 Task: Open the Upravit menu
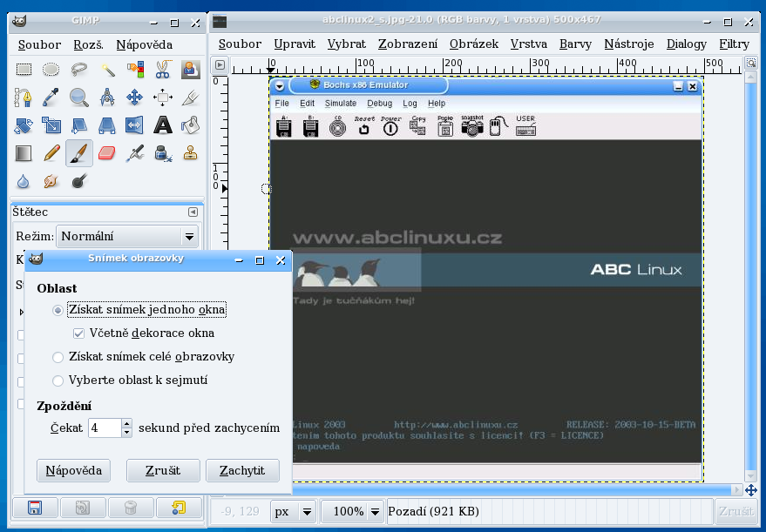(x=295, y=44)
